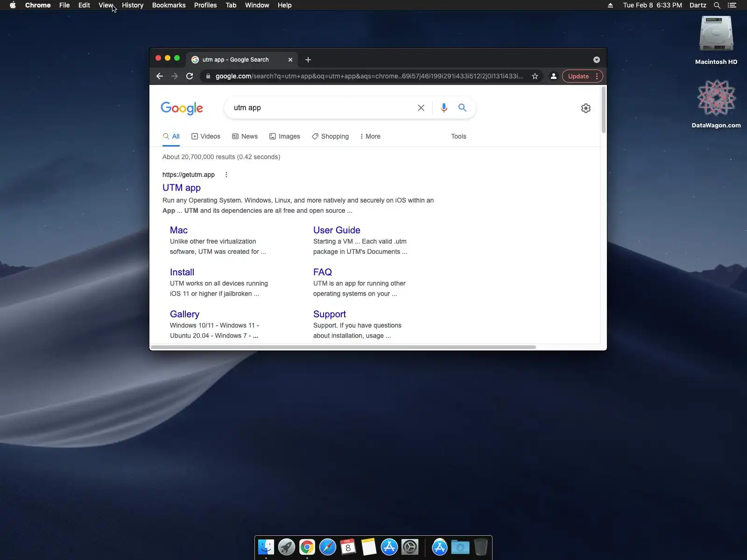Open the three-dot menu beside getutm.app result
The height and width of the screenshot is (560, 747).
[226, 175]
